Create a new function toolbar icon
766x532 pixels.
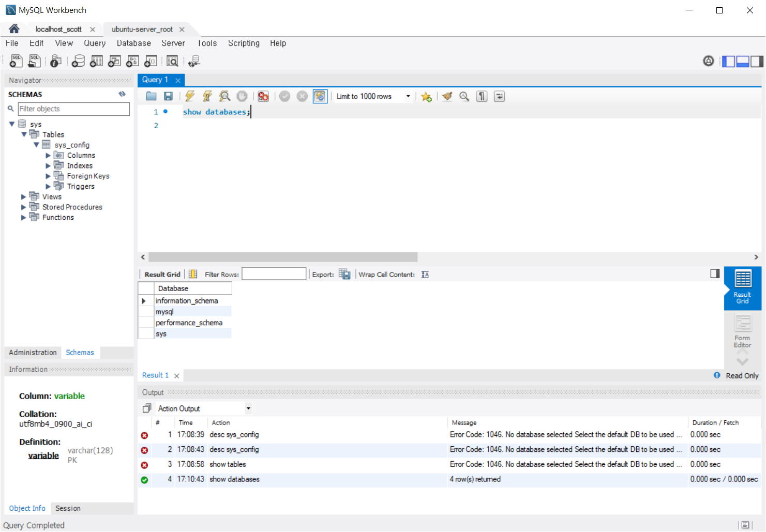point(151,61)
